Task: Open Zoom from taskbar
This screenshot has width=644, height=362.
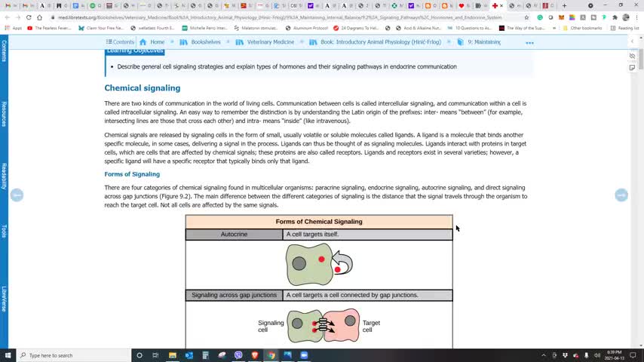Action: [x=304, y=355]
